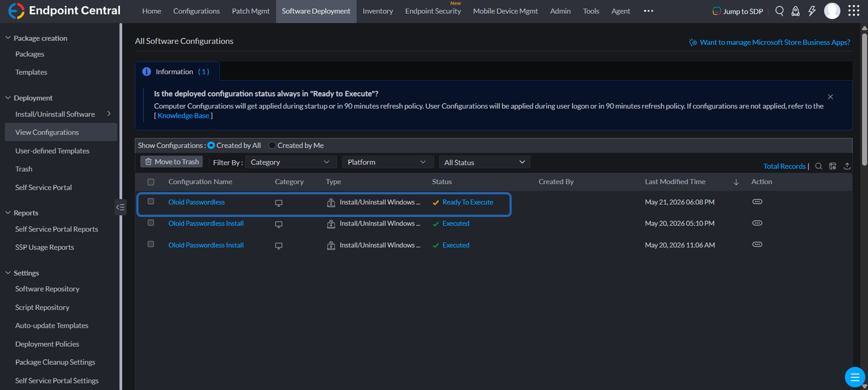Open the global search magnifier icon
Image resolution: width=868 pixels, height=390 pixels.
click(779, 11)
